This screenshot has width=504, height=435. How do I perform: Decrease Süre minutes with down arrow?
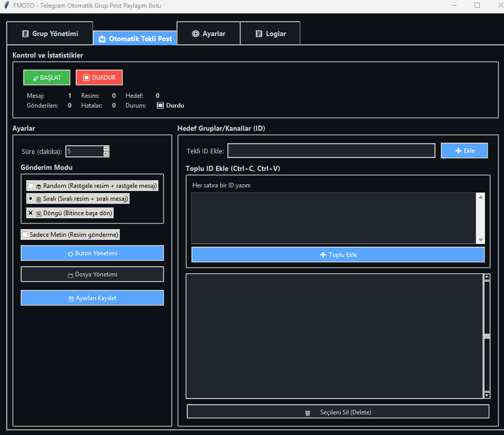[x=106, y=154]
